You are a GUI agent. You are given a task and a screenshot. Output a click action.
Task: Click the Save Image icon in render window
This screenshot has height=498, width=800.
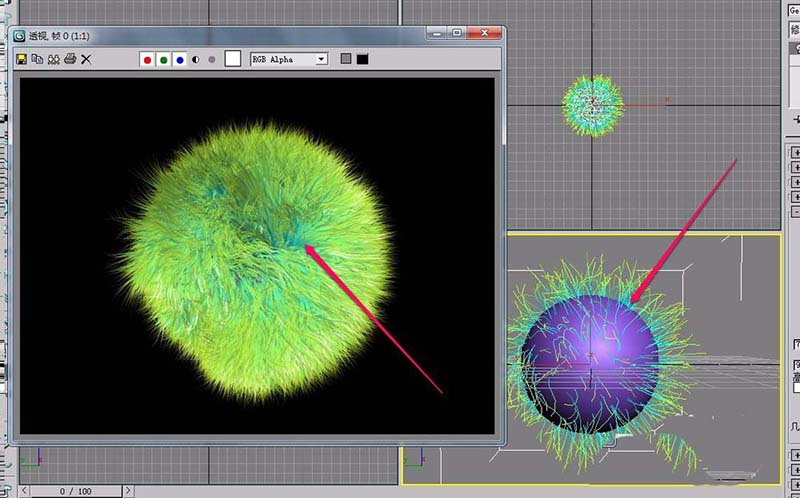21,60
